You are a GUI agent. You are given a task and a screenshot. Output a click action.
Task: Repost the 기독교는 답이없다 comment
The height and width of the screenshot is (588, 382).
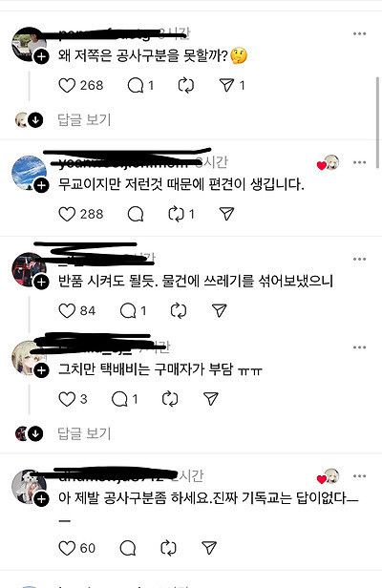[x=168, y=548]
